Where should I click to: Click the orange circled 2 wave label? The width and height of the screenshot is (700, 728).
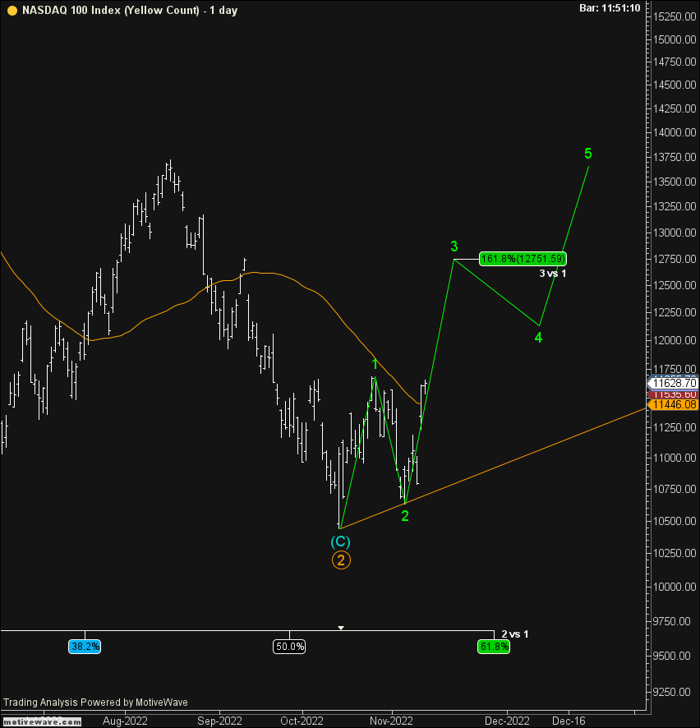pos(341,560)
